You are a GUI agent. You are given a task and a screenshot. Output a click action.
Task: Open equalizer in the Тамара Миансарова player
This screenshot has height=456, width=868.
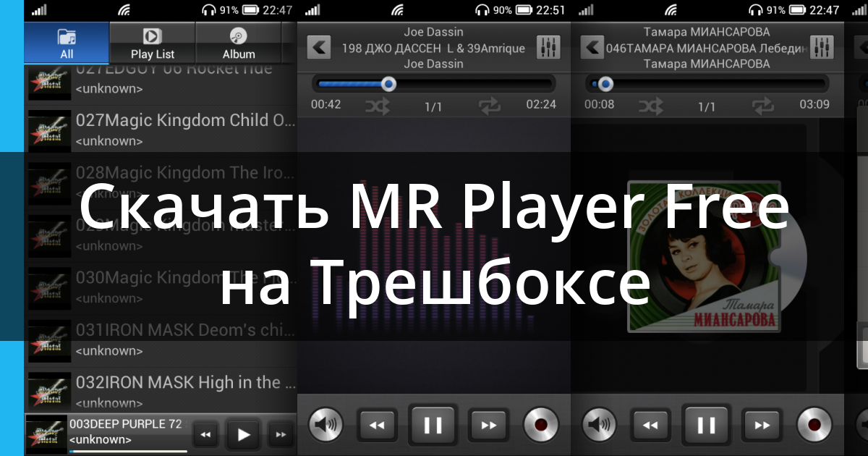(822, 48)
